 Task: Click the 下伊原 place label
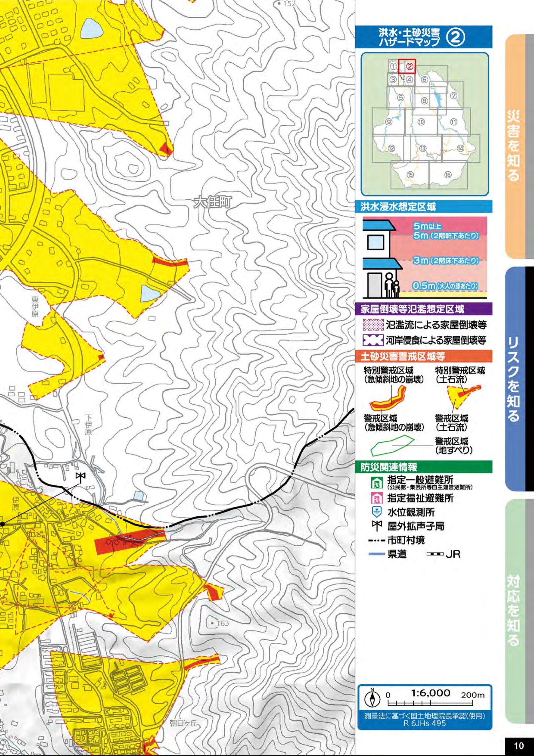tap(88, 425)
